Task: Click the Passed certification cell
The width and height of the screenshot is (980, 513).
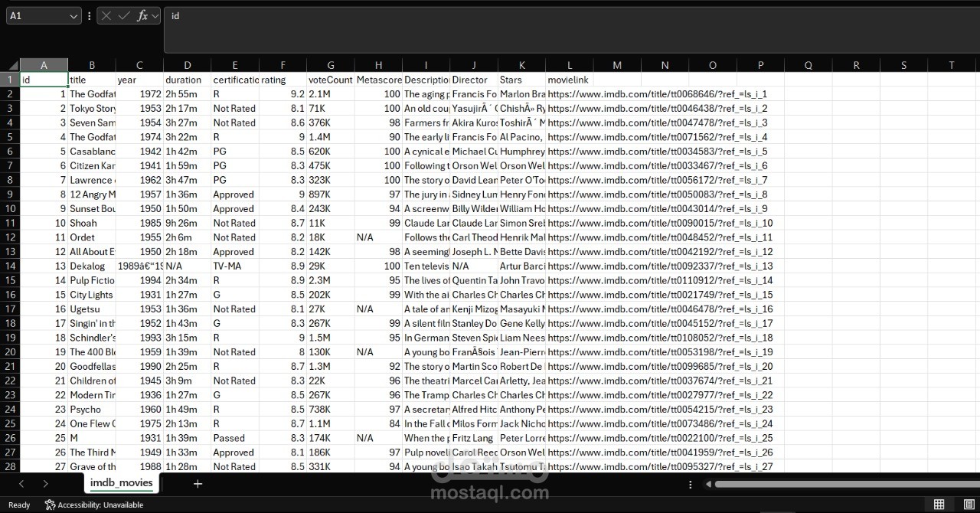Action: (234, 438)
